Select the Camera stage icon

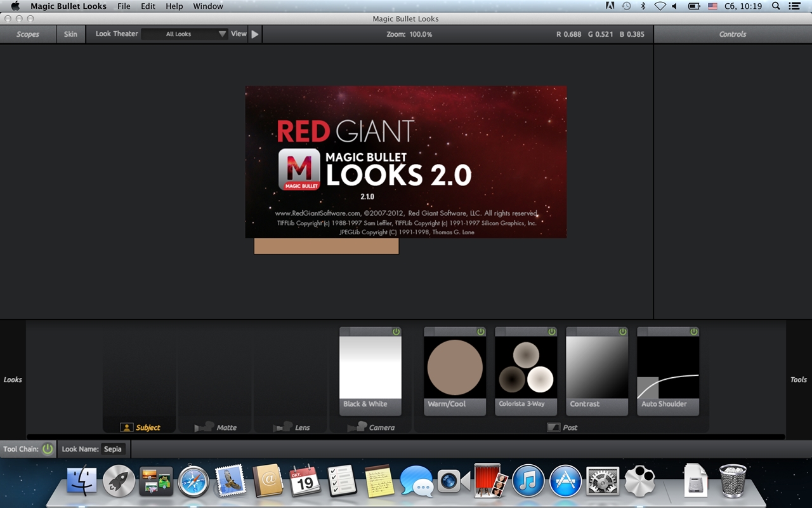[357, 427]
